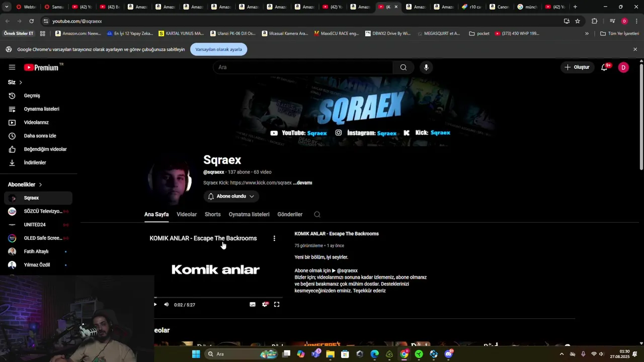Expand the Siz section
Screen dimensions: 644x362
point(15,82)
